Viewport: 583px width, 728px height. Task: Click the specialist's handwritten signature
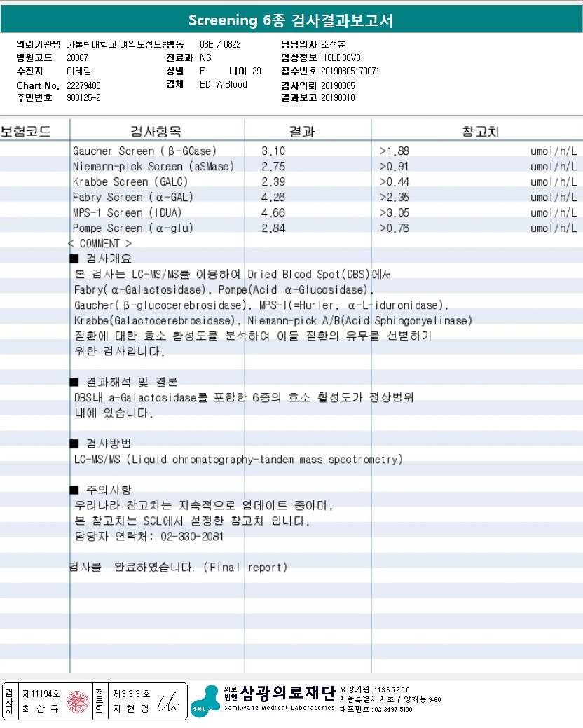point(168,703)
